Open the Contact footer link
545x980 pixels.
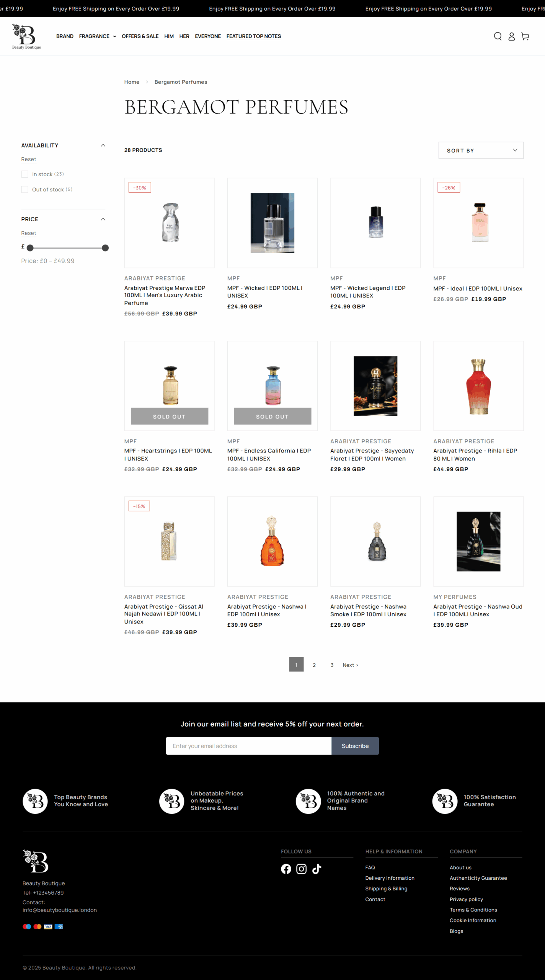pos(375,899)
